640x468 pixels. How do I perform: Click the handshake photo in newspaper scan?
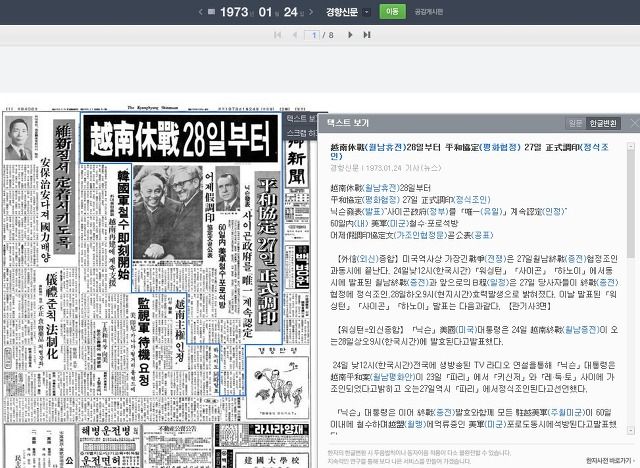pos(168,212)
